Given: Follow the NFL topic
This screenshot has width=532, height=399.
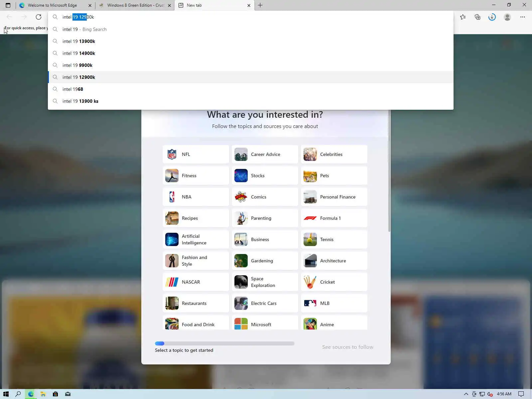Looking at the screenshot, I should pyautogui.click(x=196, y=154).
